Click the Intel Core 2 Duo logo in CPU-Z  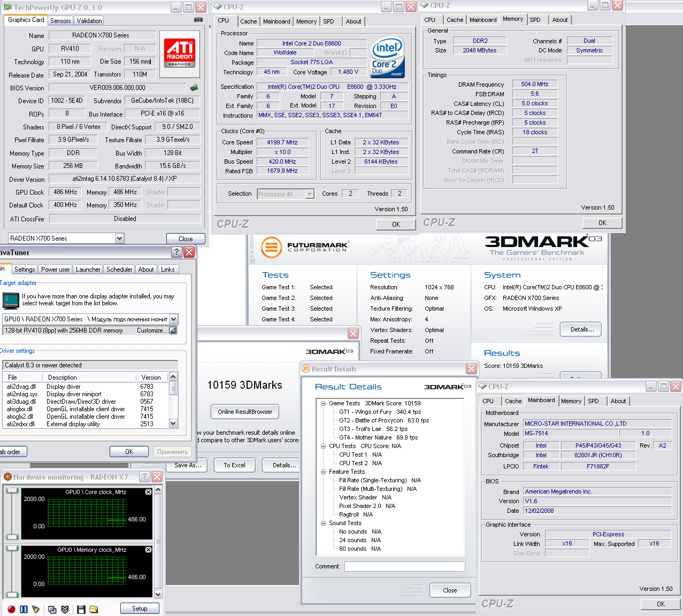coord(388,57)
